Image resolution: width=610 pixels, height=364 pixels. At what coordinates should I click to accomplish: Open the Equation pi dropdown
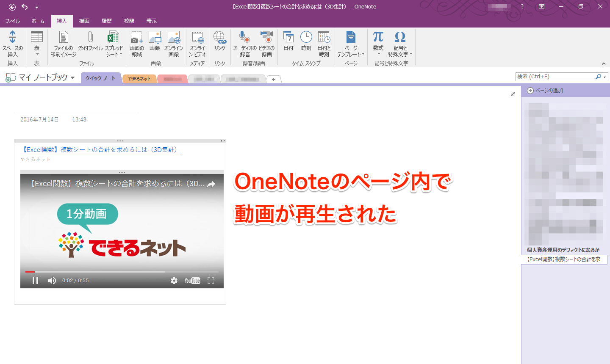[x=378, y=44]
